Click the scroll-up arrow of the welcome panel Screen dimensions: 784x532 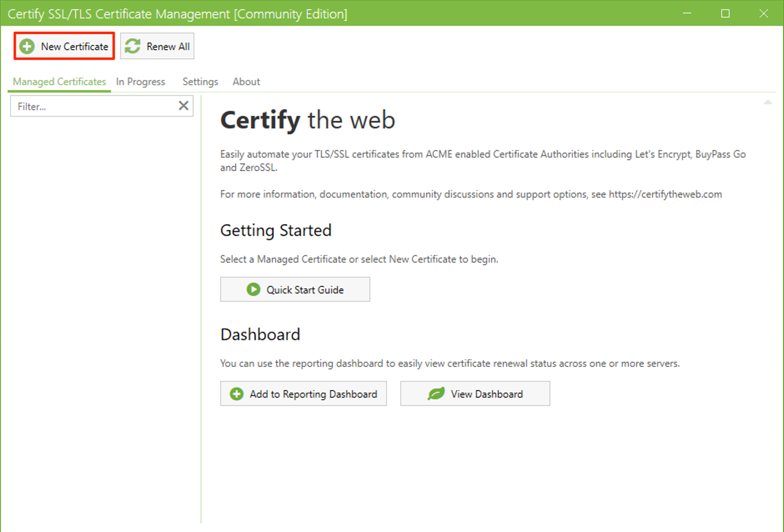(768, 102)
